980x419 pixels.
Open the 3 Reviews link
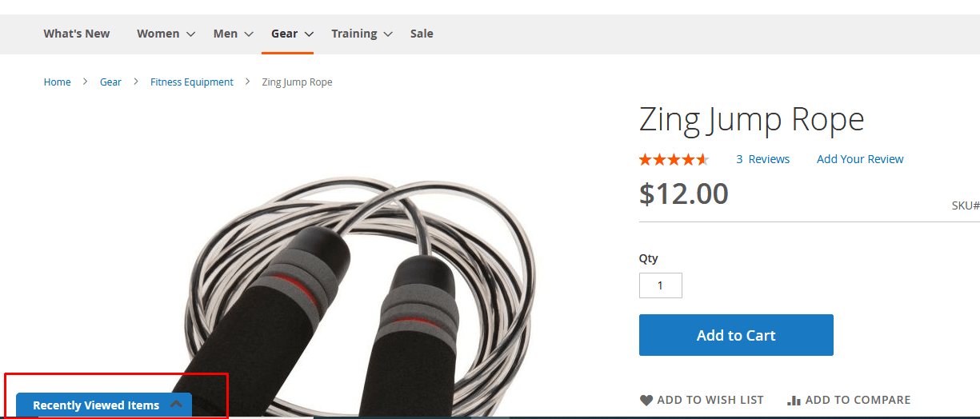point(762,159)
